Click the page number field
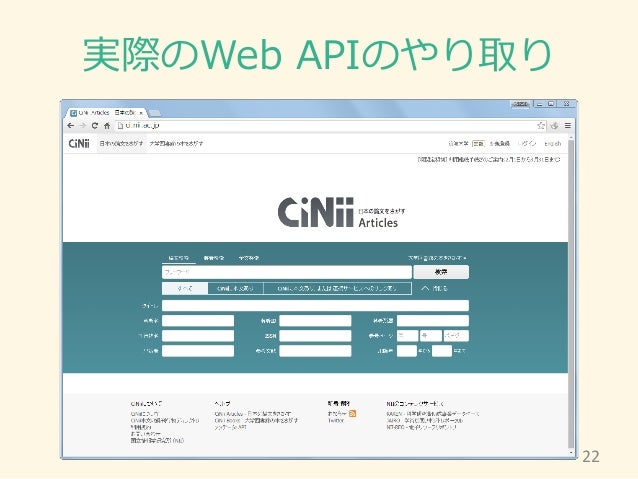Image resolution: width=638 pixels, height=479 pixels. pos(456,336)
